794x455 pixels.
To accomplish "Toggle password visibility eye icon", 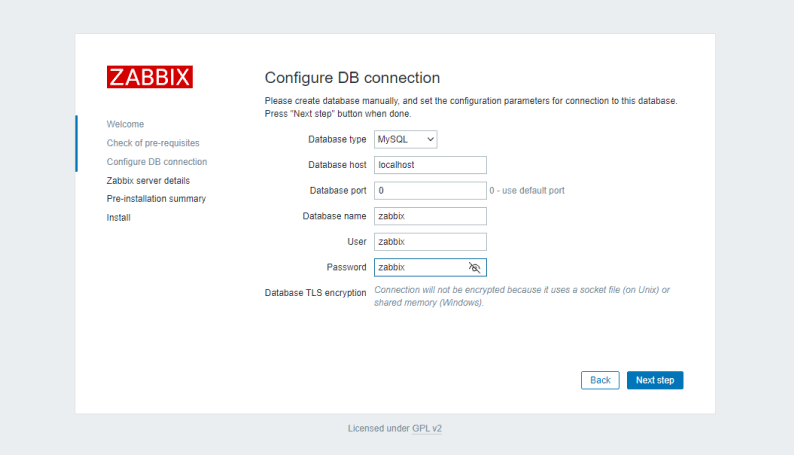I will point(475,268).
